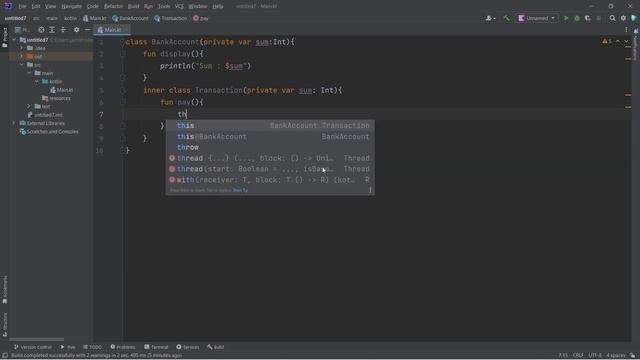
Task: Open the Terminal tool window
Action: 156,347
